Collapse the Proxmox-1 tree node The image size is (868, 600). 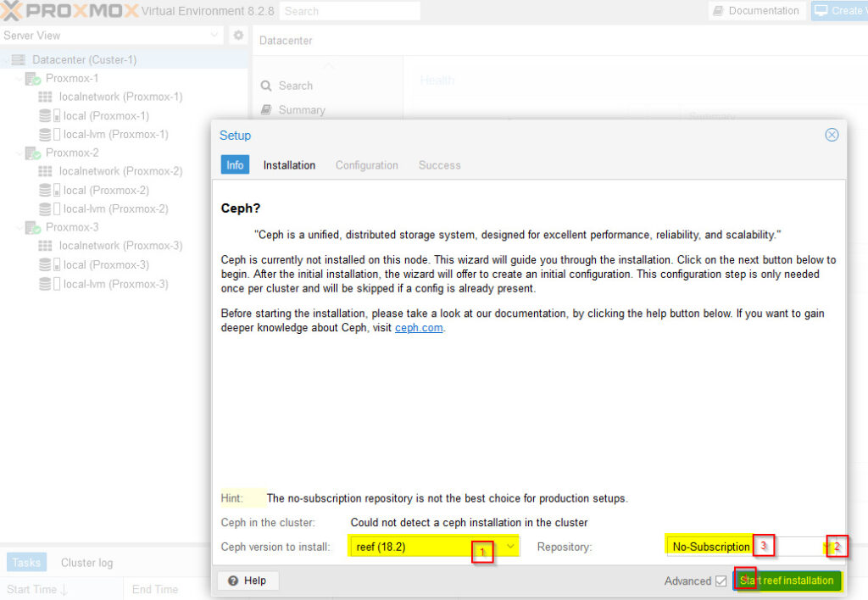click(x=19, y=79)
